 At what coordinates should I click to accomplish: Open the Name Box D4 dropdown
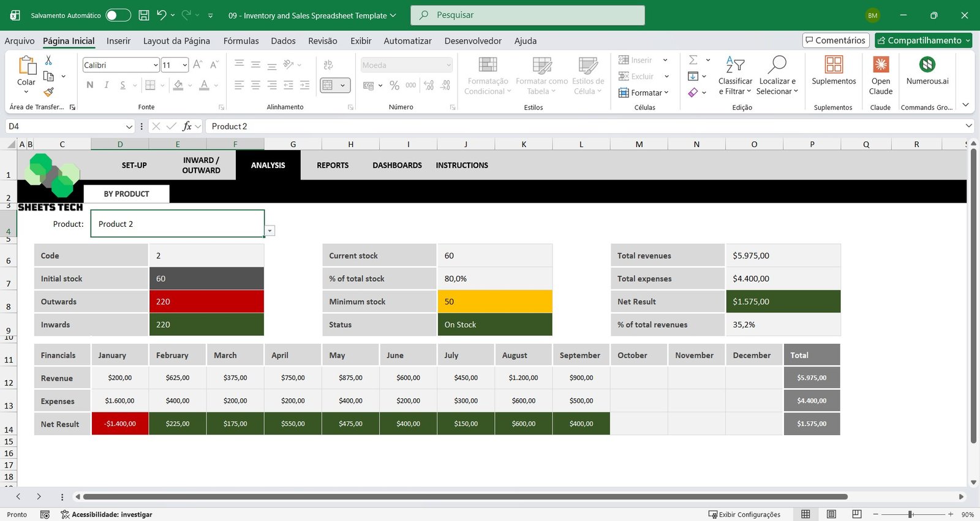129,126
